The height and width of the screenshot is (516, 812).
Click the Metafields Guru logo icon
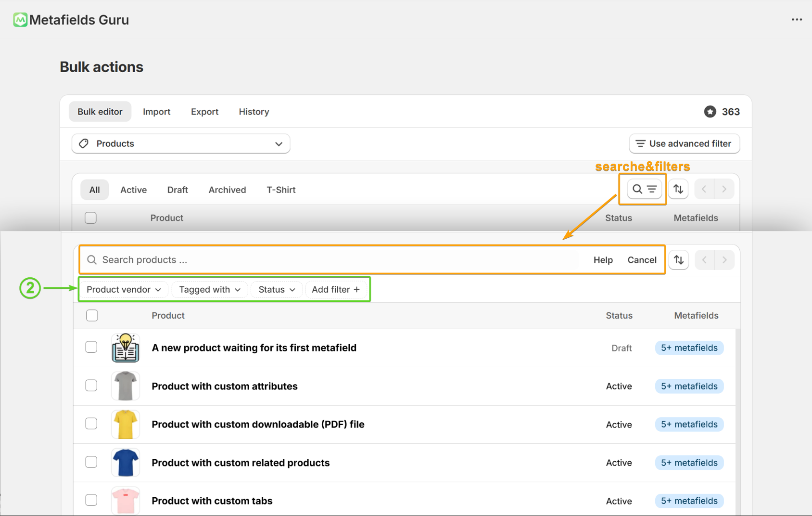pos(20,20)
